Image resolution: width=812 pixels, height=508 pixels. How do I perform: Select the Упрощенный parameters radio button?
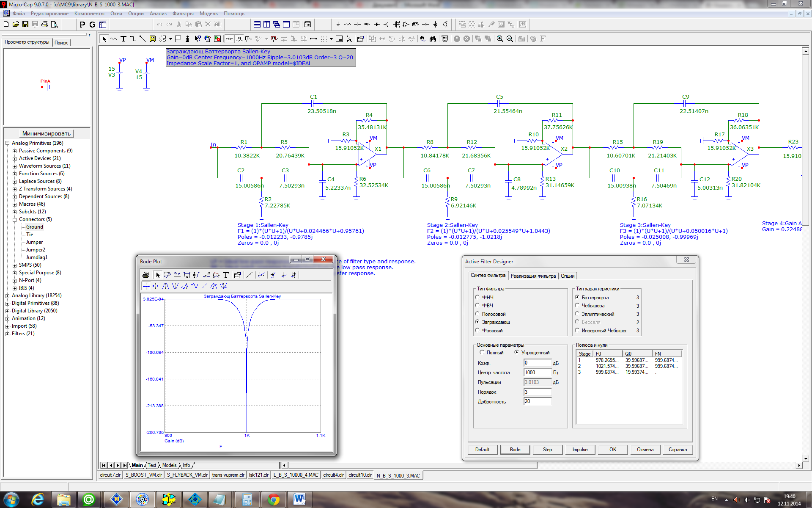(516, 352)
